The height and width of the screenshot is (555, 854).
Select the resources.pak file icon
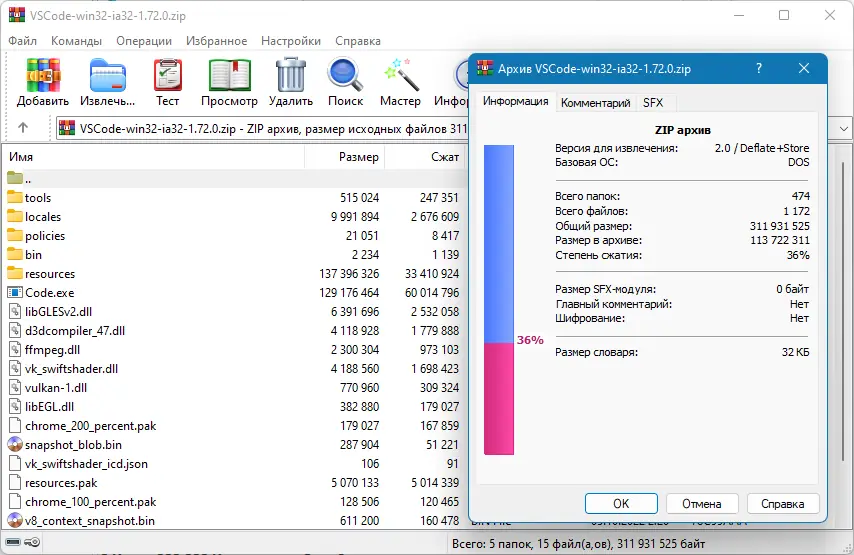(x=15, y=483)
